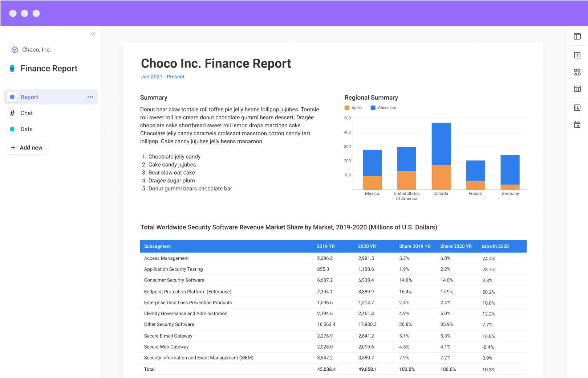588x378 pixels.
Task: Select the Total row in the revenue table
Action: coord(149,369)
